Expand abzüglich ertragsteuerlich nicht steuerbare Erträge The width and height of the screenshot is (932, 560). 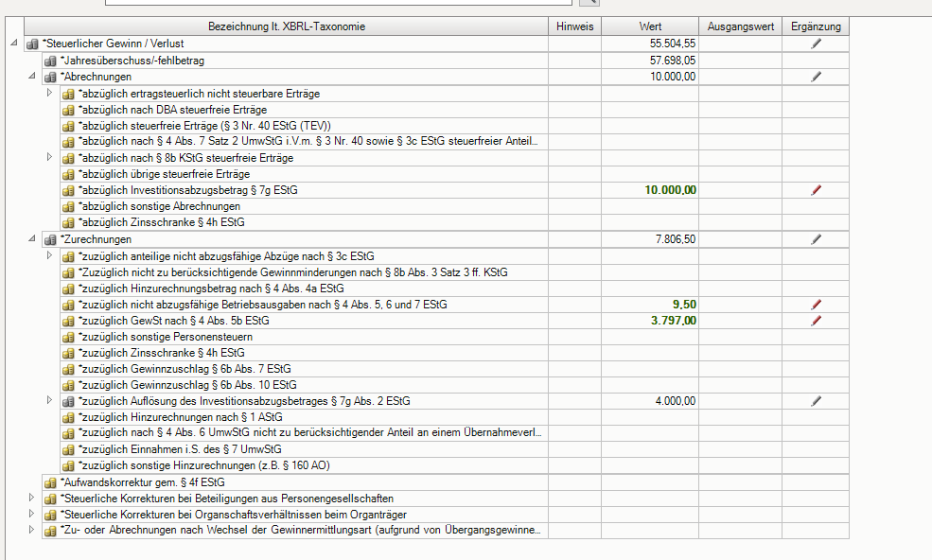50,93
